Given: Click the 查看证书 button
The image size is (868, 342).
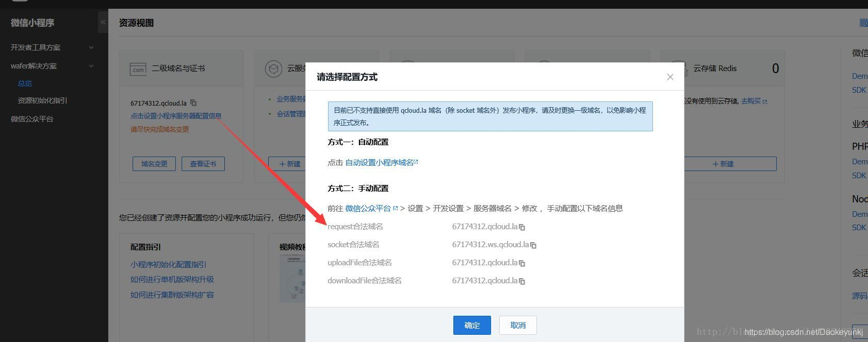Looking at the screenshot, I should click(203, 164).
